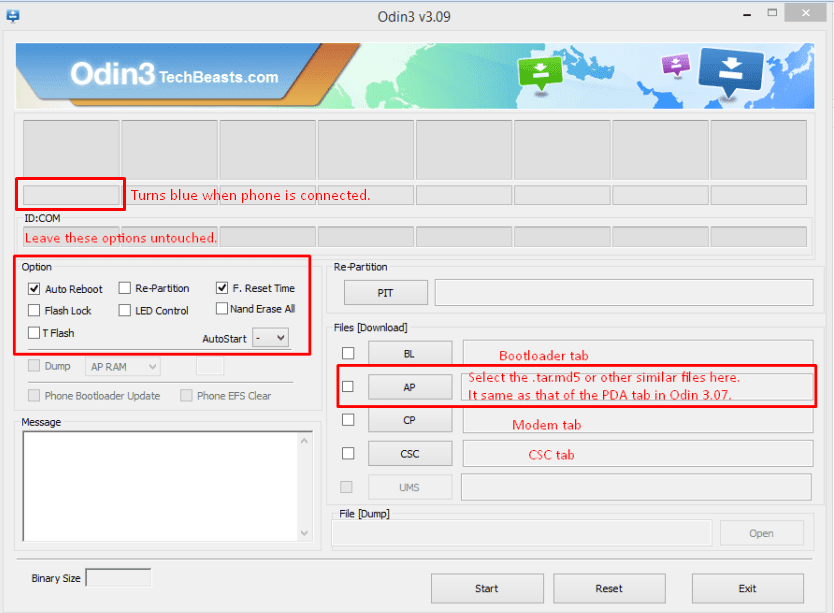Enable the Re-Partition checkbox

[125, 288]
